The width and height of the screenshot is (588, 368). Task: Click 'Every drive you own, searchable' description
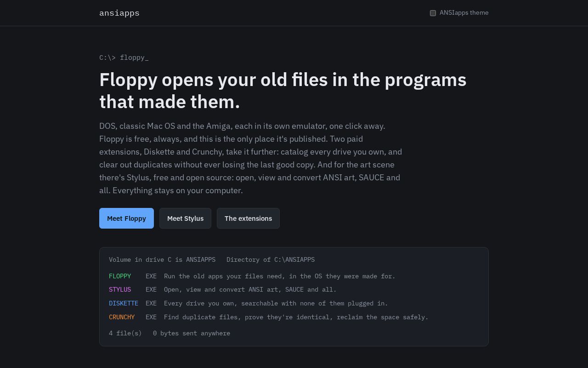point(276,303)
